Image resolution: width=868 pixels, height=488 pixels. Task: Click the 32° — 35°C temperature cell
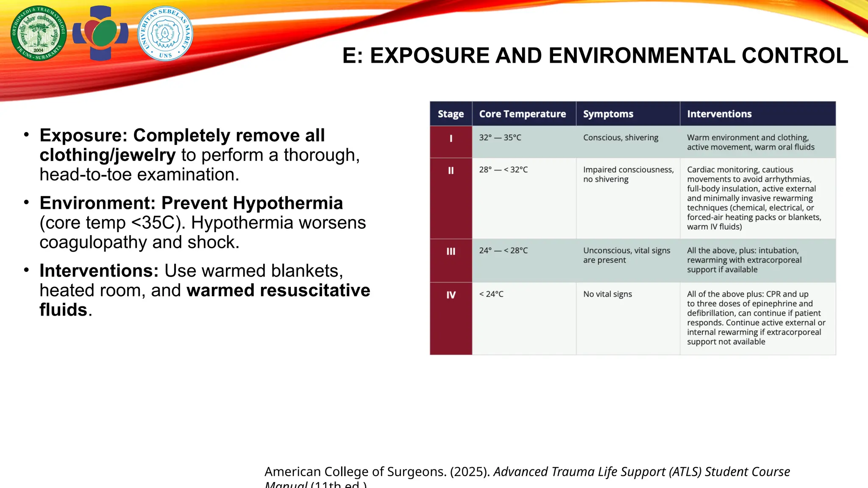coord(500,138)
